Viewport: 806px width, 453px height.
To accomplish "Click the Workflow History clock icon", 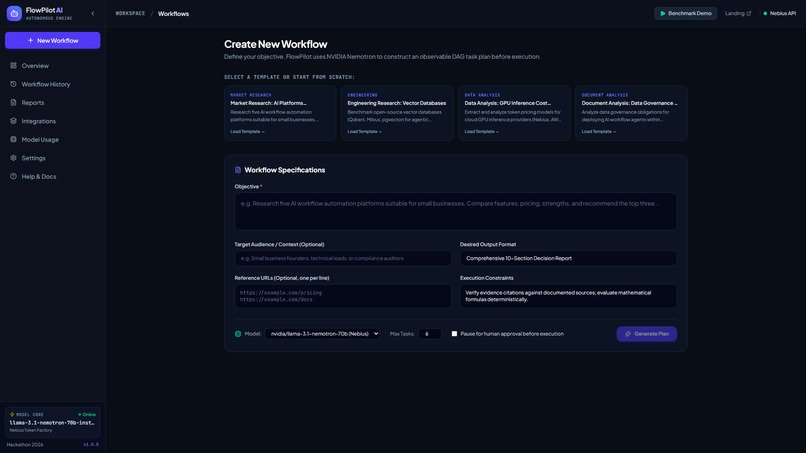I will pos(13,84).
